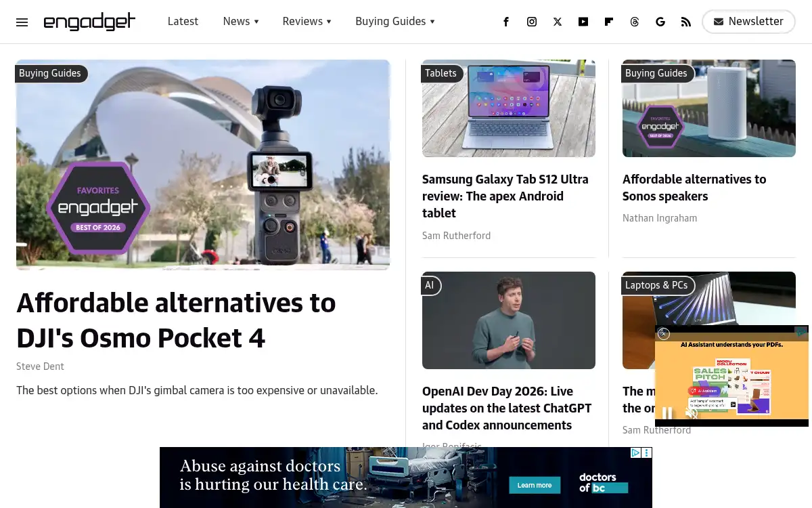The width and height of the screenshot is (812, 508).
Task: Expand the Reviews dropdown
Action: [x=307, y=22]
